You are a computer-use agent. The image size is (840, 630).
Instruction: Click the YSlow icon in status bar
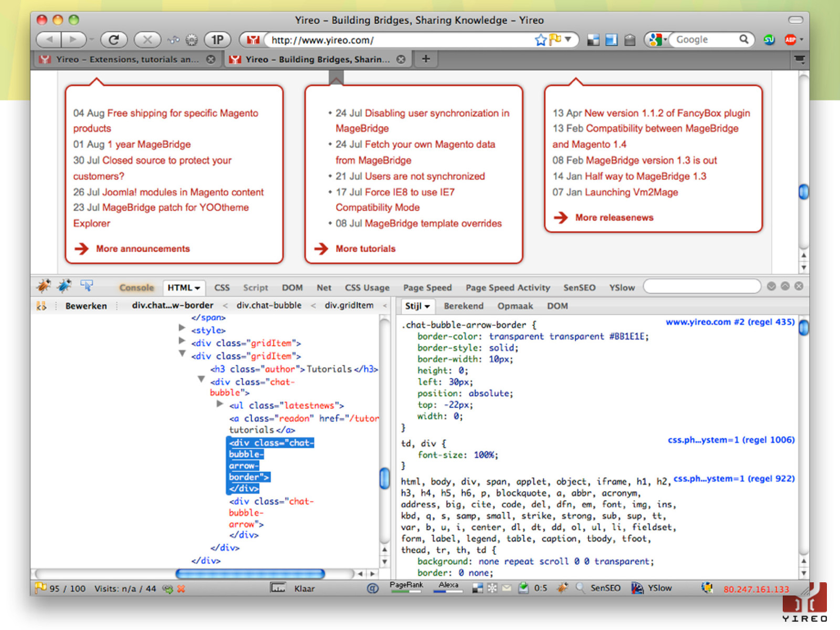[637, 589]
